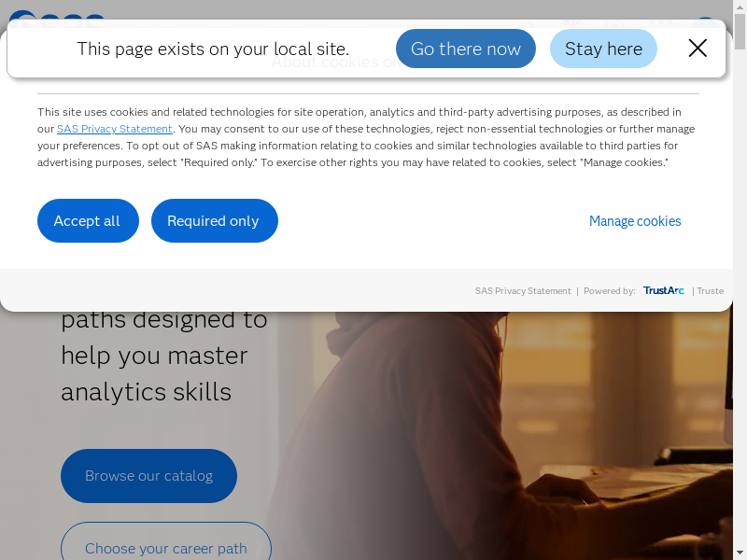Viewport: 747px width, 560px height.
Task: Follow the Truste link in footer
Action: click(711, 291)
